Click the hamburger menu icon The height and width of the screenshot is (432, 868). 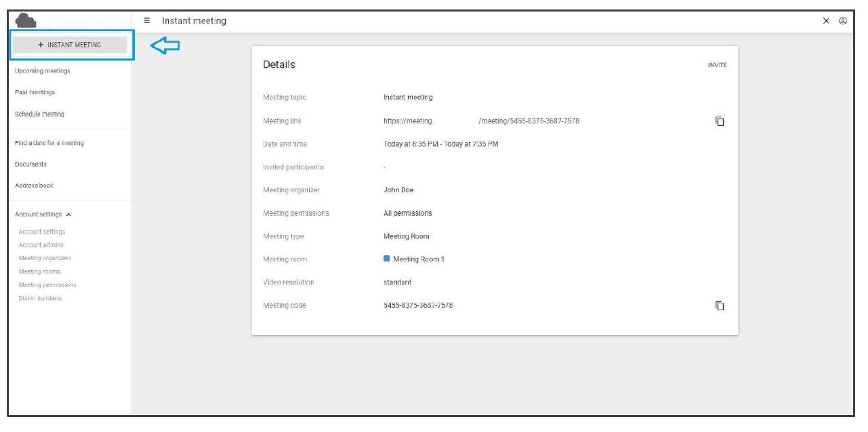147,21
